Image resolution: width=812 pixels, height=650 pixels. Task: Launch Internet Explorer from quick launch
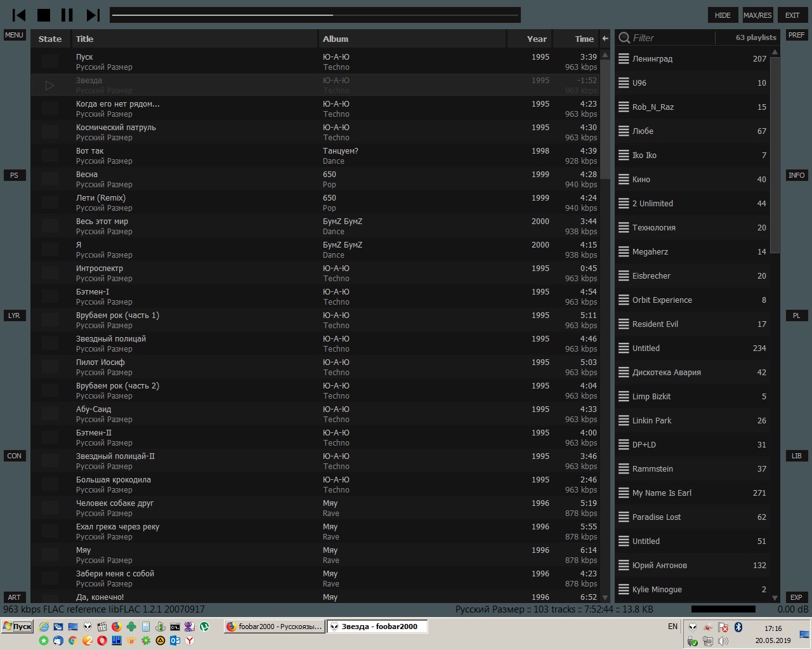coord(44,627)
